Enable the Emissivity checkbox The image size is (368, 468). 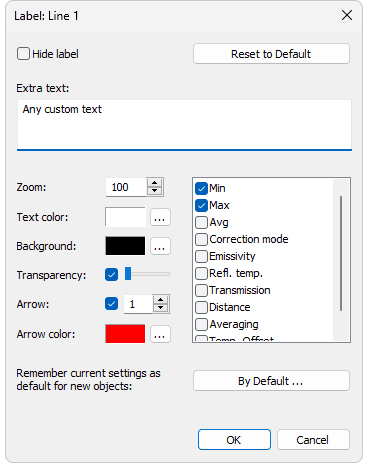click(201, 256)
